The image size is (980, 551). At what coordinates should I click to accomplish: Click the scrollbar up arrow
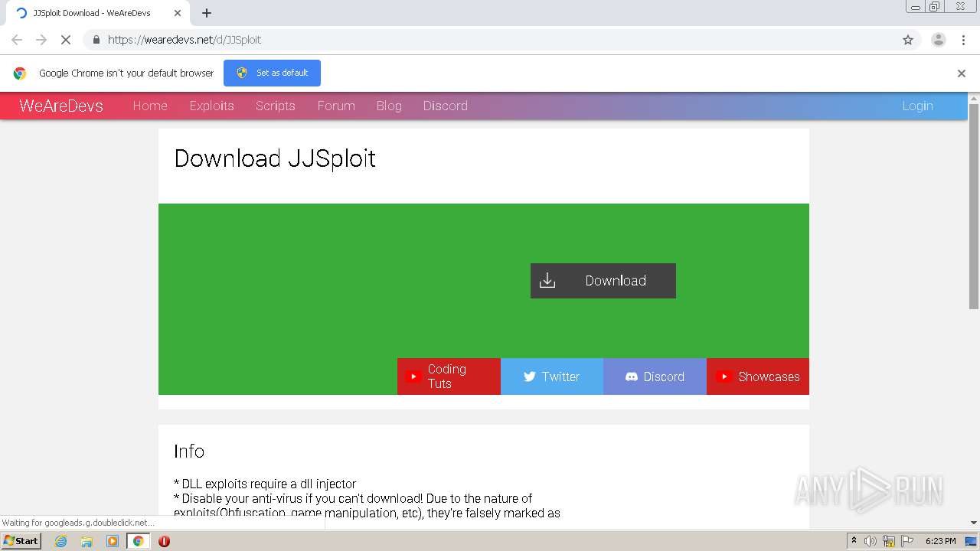974,98
